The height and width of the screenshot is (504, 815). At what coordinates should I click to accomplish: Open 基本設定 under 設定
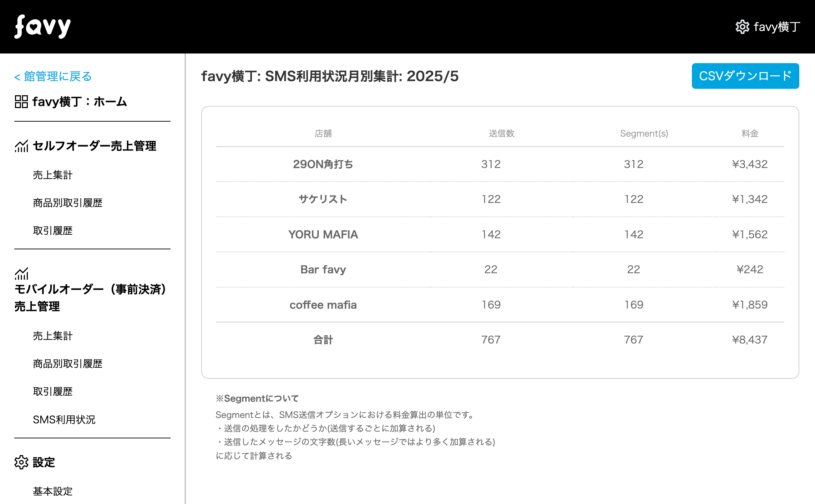pyautogui.click(x=53, y=492)
